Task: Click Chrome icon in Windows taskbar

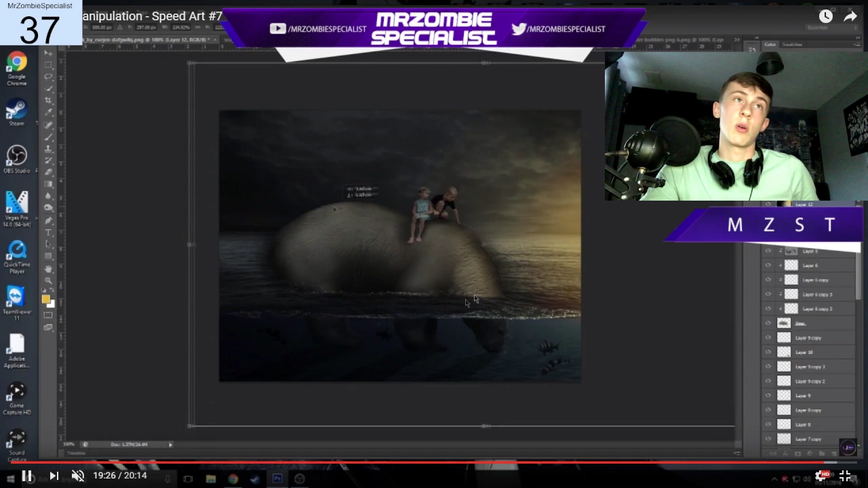Action: point(233,479)
